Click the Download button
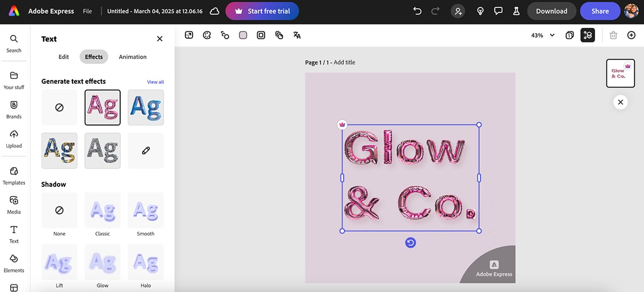 551,11
